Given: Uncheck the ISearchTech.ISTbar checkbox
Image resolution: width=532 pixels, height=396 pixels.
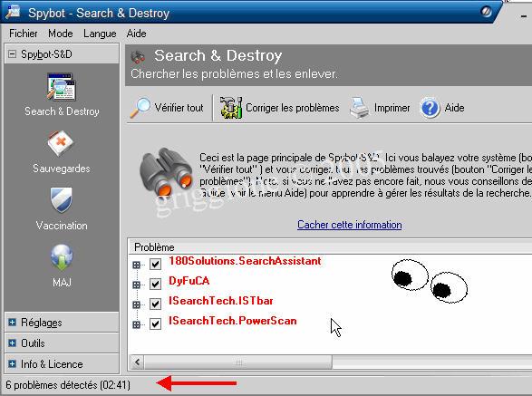Looking at the screenshot, I should point(155,304).
